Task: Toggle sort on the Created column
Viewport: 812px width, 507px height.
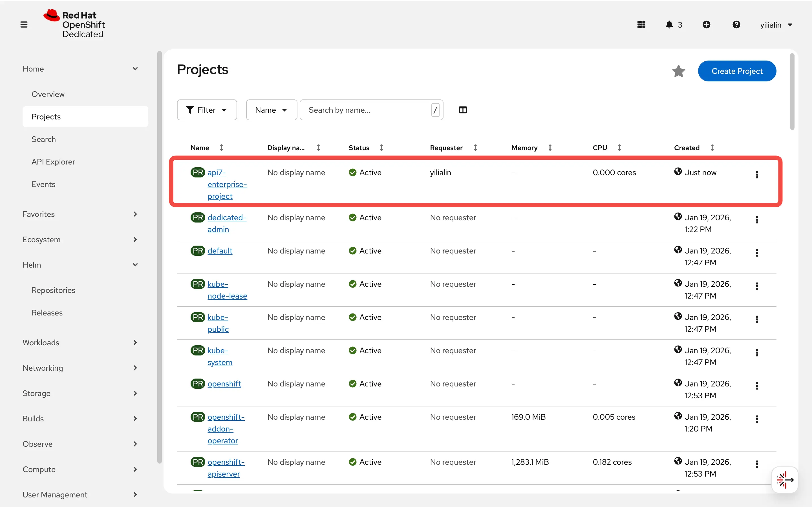Action: pos(712,148)
